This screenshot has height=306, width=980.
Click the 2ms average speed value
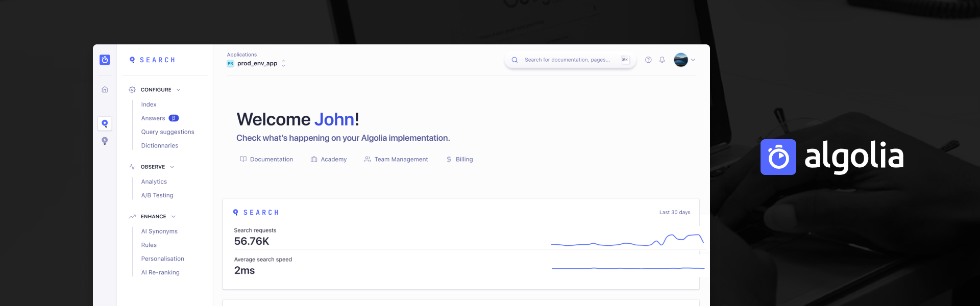(244, 270)
